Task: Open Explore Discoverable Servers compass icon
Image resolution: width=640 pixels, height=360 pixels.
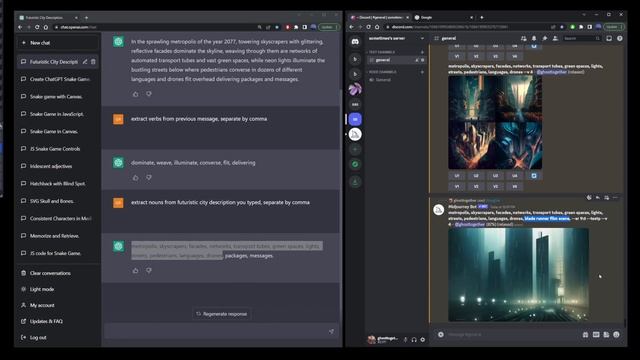Action: pos(355,164)
